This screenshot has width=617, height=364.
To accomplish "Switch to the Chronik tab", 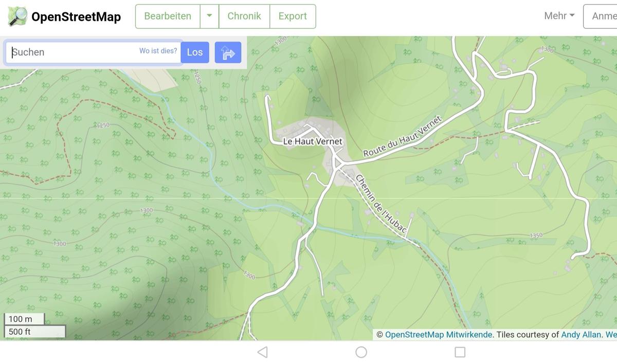I will click(244, 16).
